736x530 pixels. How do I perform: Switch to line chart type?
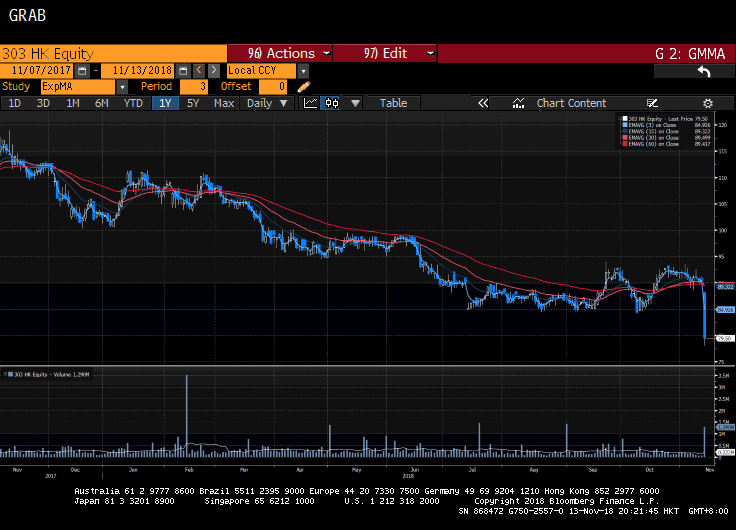tap(310, 103)
